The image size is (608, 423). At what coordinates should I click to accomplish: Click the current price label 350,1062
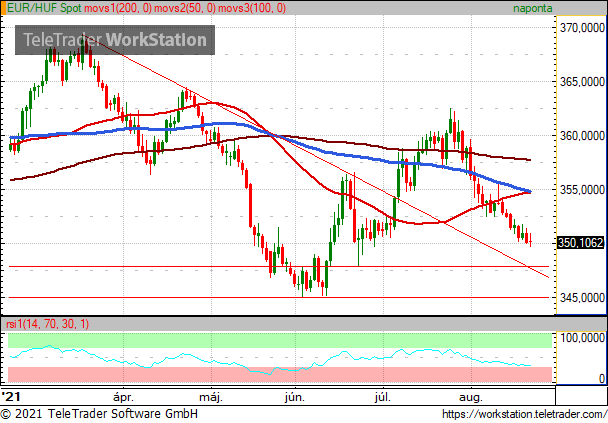(580, 243)
